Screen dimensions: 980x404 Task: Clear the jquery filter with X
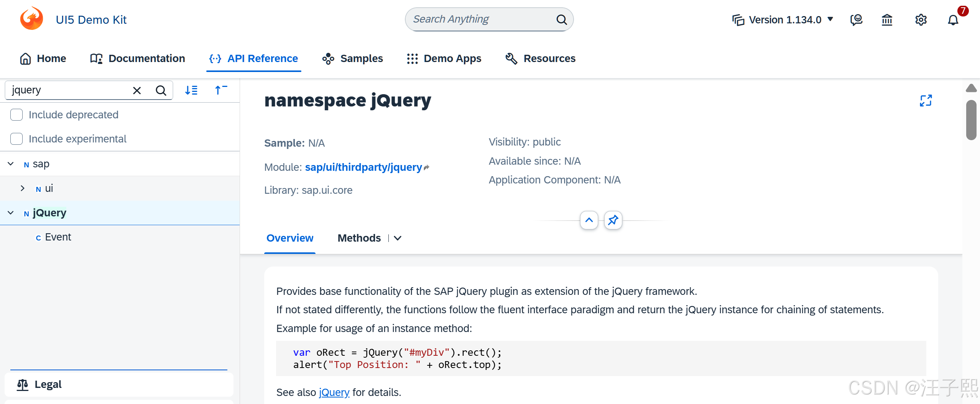coord(137,90)
